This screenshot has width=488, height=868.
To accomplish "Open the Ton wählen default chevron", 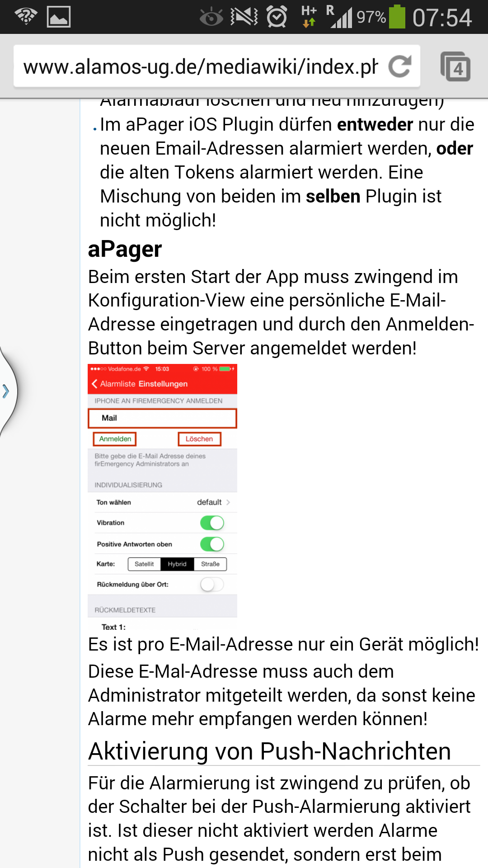I will click(x=228, y=502).
